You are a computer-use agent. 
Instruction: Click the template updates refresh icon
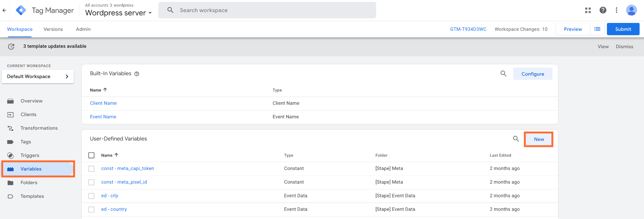(x=11, y=47)
